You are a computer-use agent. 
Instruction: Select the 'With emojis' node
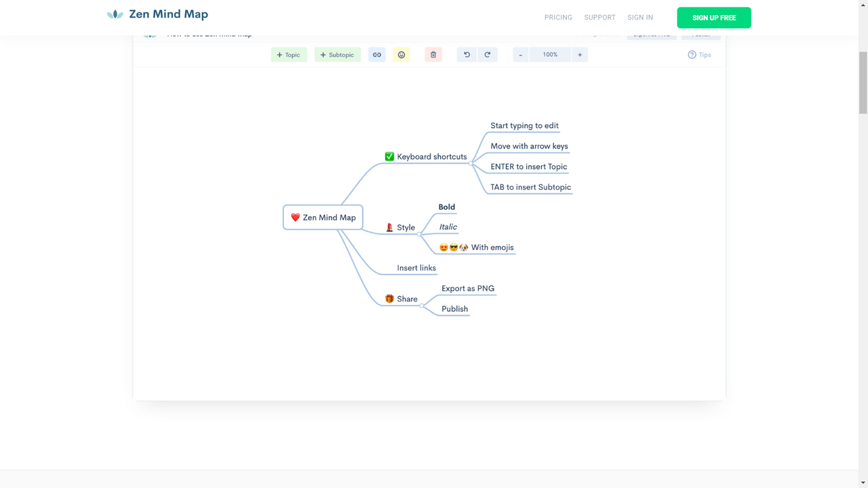[x=477, y=247]
